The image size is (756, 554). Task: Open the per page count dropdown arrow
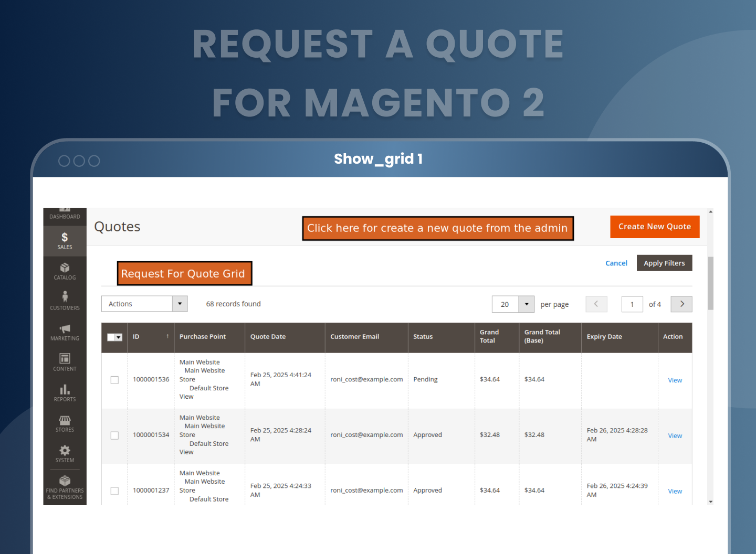tap(526, 304)
